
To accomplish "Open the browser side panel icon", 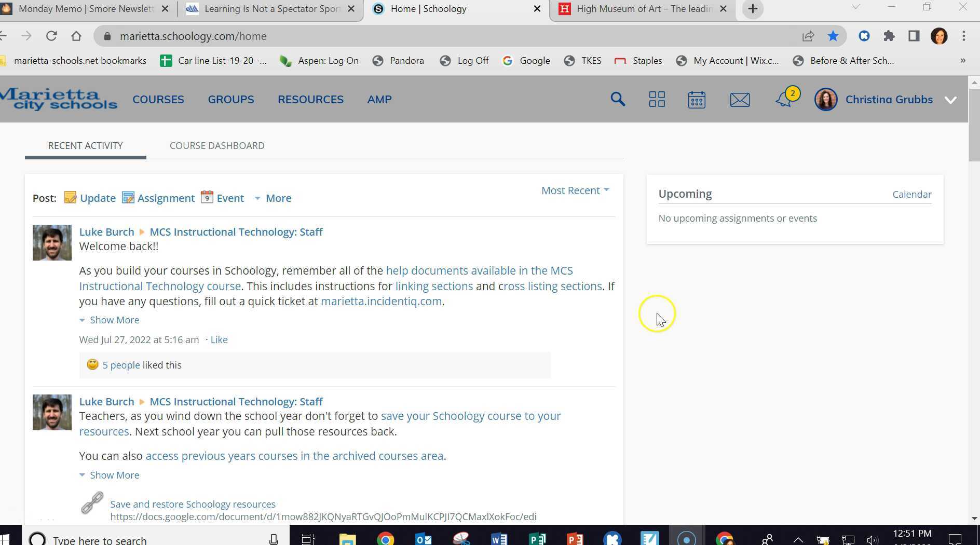I will (914, 36).
